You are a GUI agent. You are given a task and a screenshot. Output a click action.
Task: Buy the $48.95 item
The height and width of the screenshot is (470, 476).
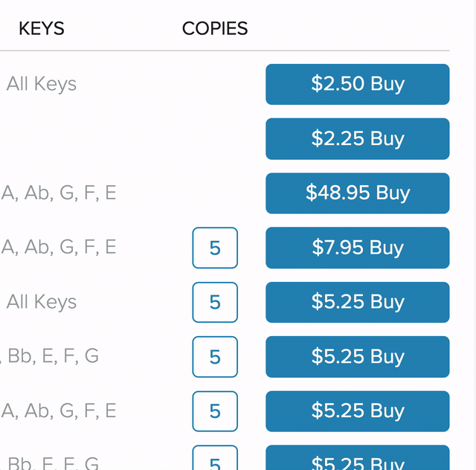357,193
